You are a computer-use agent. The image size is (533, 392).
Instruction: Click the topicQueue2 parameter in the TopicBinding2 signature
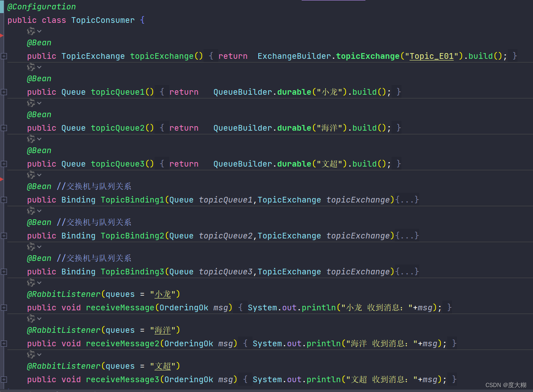(226, 236)
